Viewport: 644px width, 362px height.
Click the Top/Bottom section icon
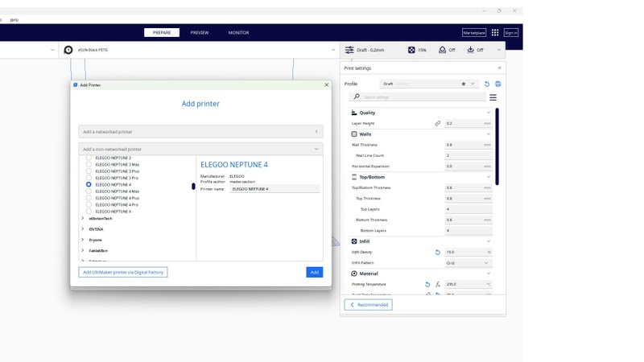354,177
